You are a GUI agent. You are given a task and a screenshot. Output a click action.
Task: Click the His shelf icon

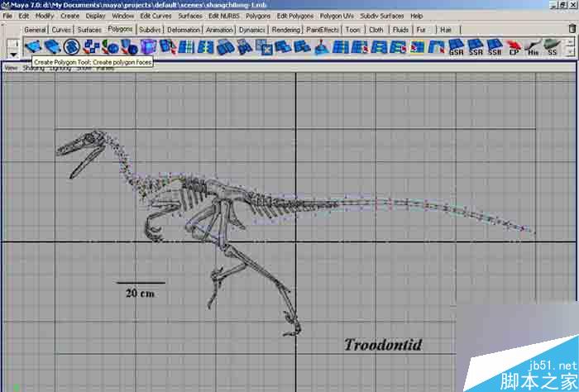[533, 47]
